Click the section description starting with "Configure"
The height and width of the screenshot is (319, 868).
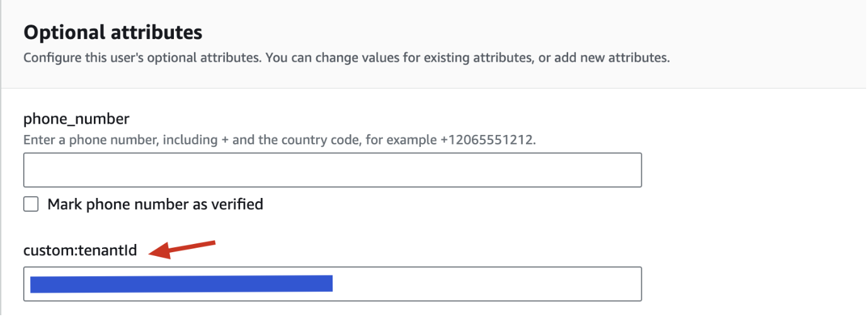tap(346, 58)
